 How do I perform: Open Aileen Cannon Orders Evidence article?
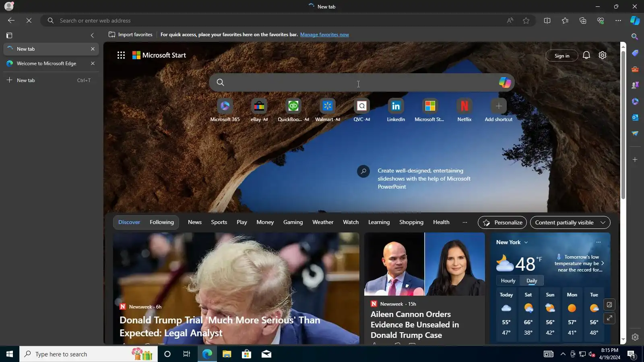click(415, 325)
